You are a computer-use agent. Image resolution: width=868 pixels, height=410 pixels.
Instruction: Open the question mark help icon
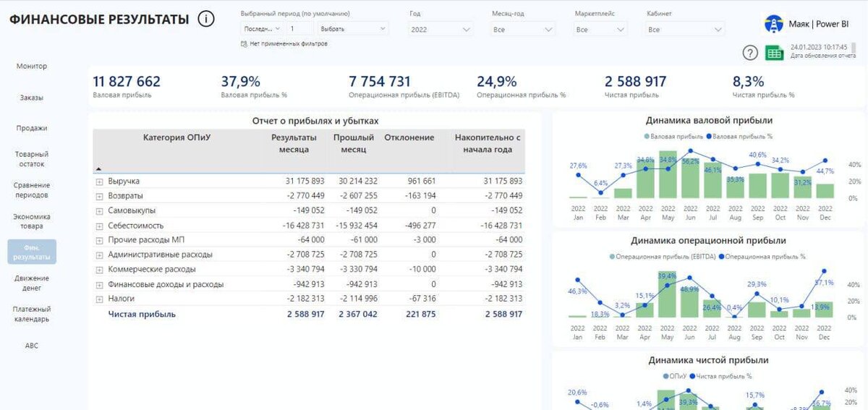click(751, 53)
